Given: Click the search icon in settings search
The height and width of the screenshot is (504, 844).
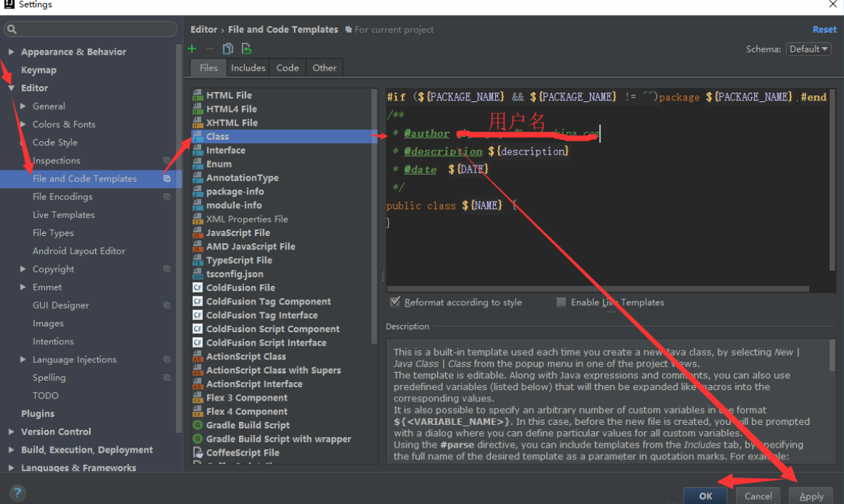Looking at the screenshot, I should click(12, 29).
